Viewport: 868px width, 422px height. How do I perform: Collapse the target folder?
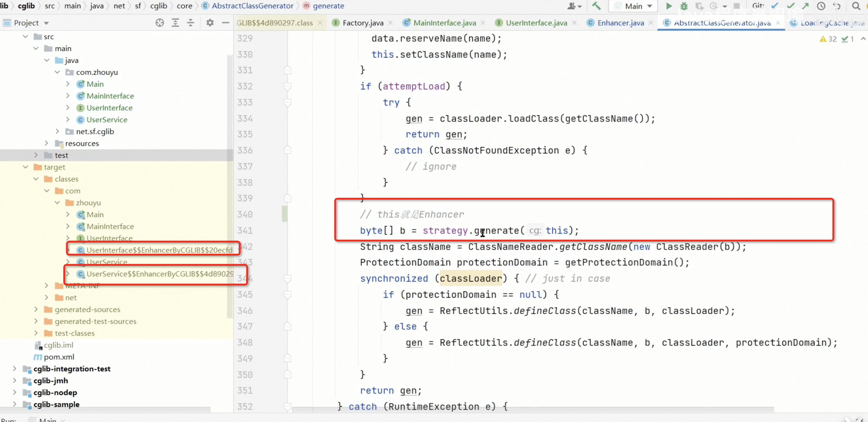coord(26,167)
